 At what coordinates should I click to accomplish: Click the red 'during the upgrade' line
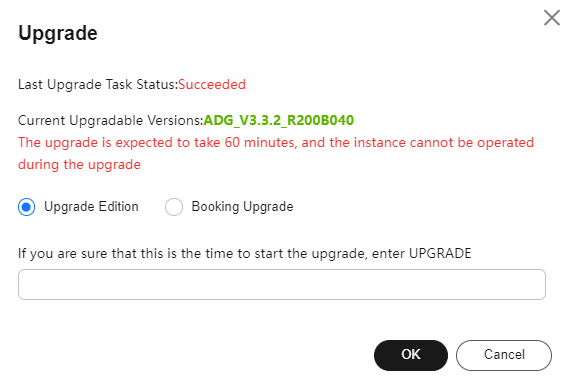pyautogui.click(x=80, y=165)
